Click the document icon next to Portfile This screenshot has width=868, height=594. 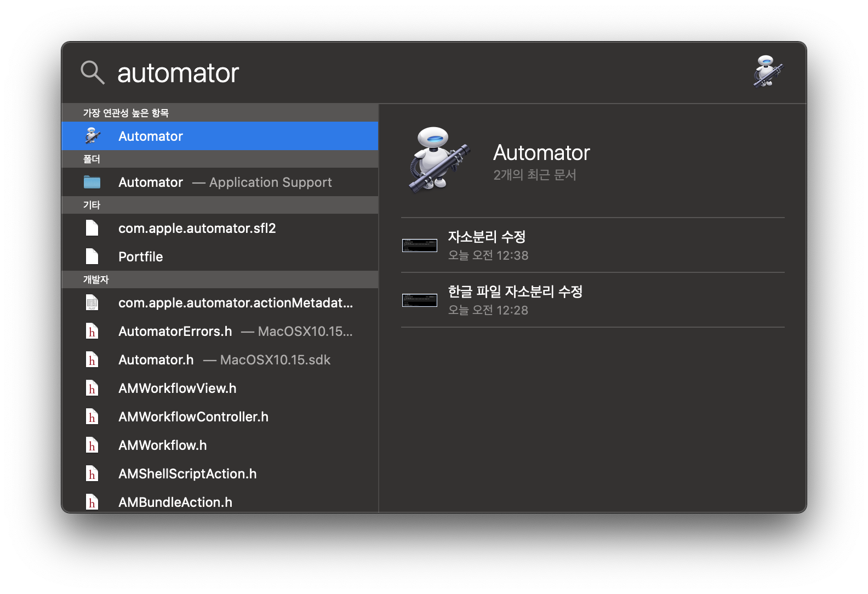92,256
